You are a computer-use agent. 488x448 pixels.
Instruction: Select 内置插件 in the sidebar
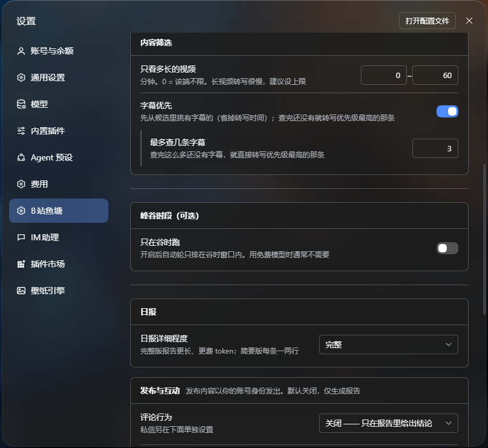tap(59, 131)
